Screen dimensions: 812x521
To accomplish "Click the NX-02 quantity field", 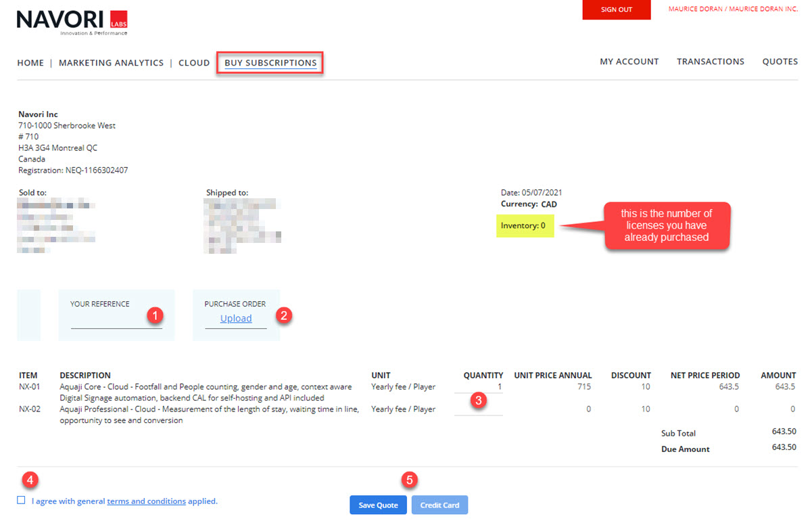I will coord(479,409).
